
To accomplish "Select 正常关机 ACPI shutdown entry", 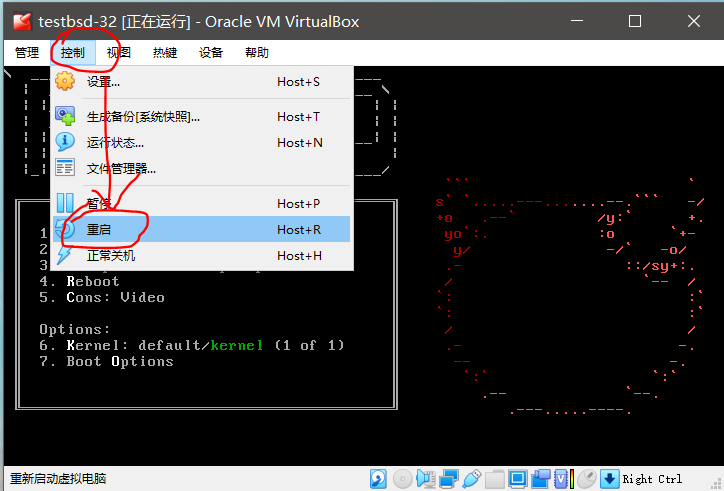I will (x=202, y=255).
